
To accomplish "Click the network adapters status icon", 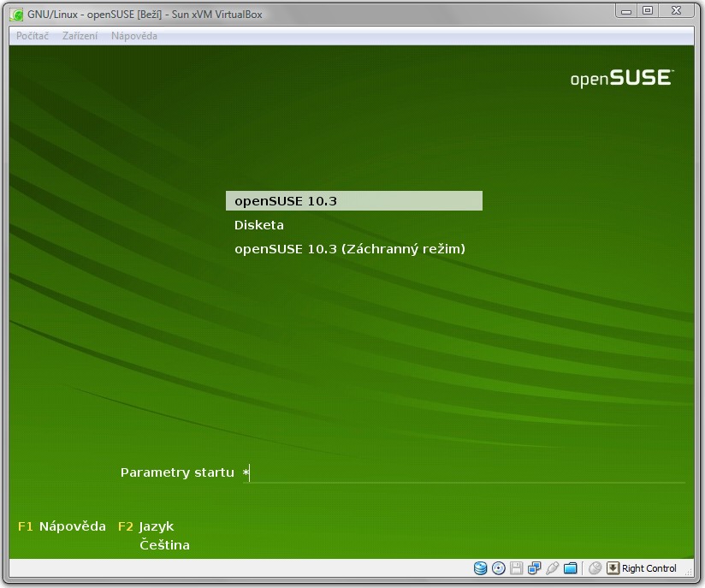I will 534,568.
